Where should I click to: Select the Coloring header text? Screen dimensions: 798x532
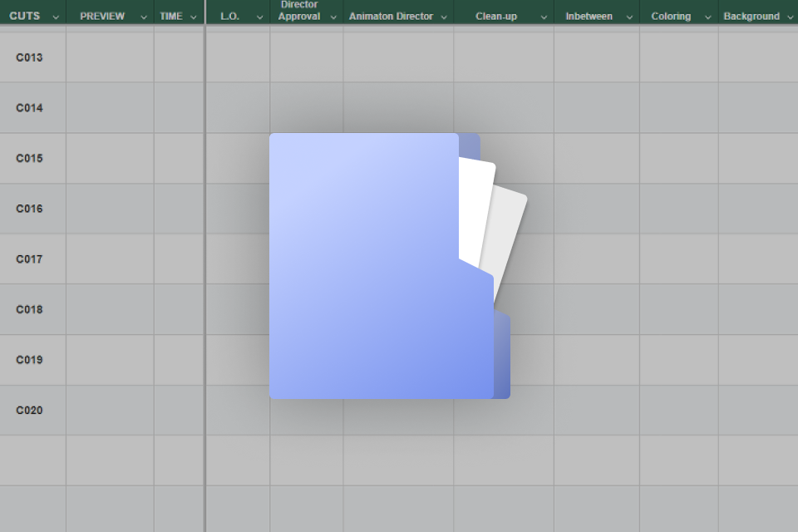[x=672, y=17]
